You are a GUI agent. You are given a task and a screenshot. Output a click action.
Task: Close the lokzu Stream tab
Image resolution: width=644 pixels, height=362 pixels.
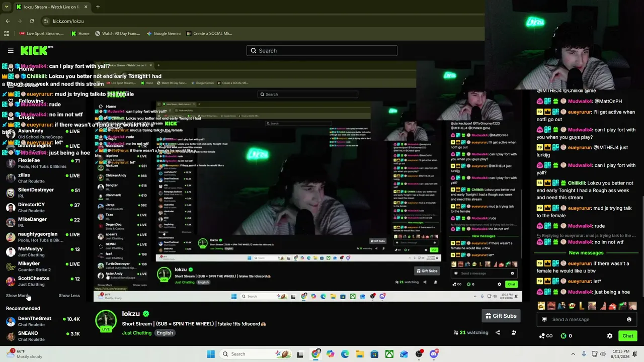86,7
